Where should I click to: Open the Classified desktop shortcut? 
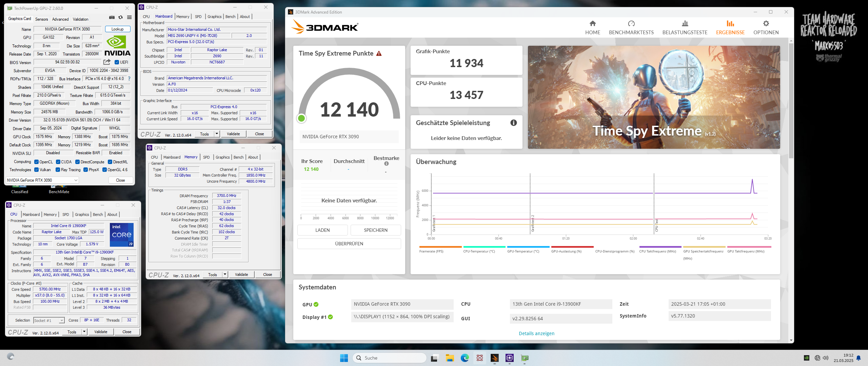(x=20, y=189)
